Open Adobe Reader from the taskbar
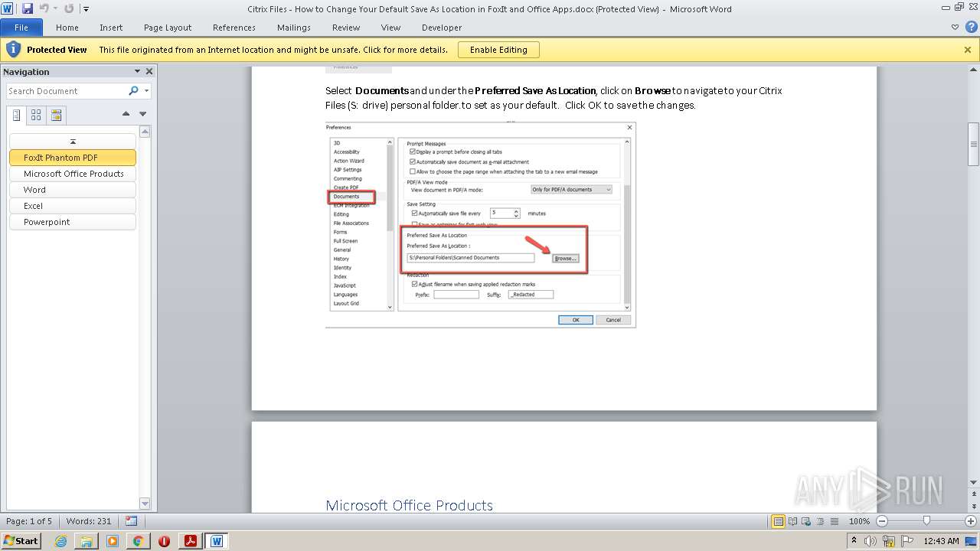 coord(190,541)
